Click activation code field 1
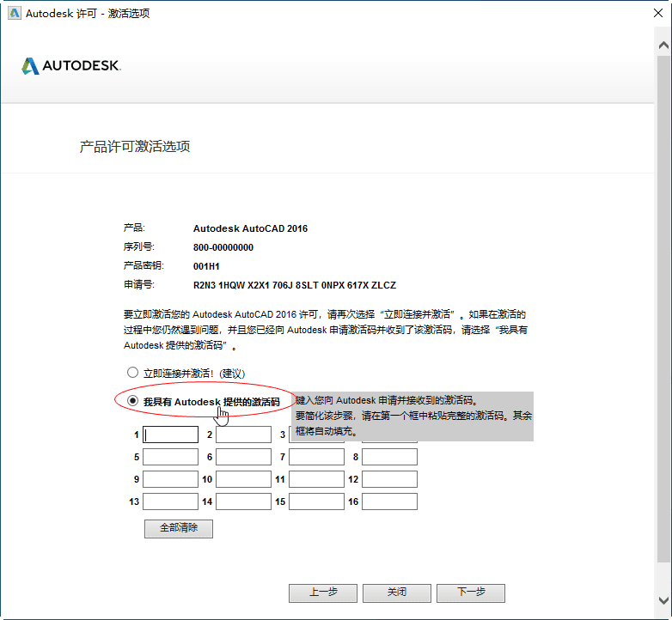The image size is (672, 620). [x=170, y=435]
